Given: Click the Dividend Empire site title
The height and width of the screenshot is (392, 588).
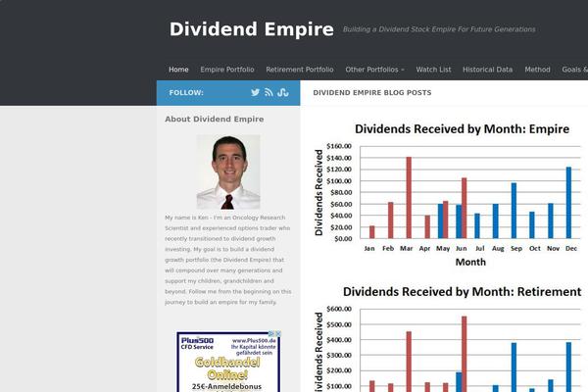Looking at the screenshot, I should tap(252, 29).
